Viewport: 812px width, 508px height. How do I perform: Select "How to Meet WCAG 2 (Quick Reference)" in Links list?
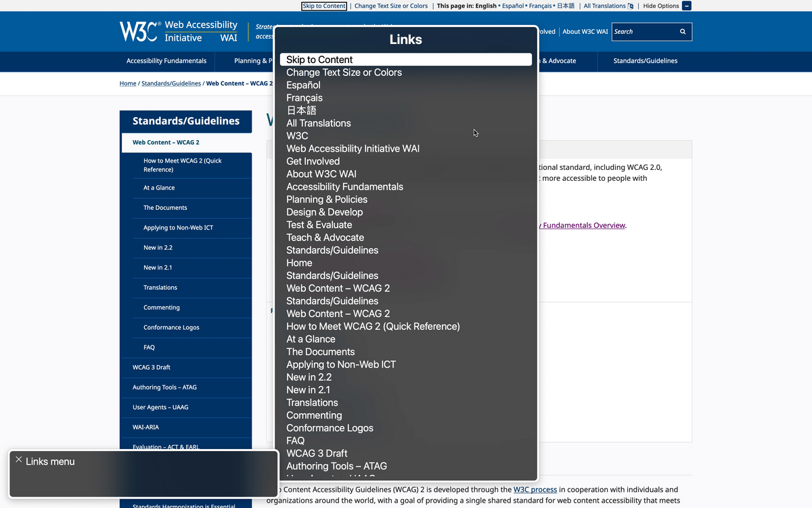[x=373, y=326]
